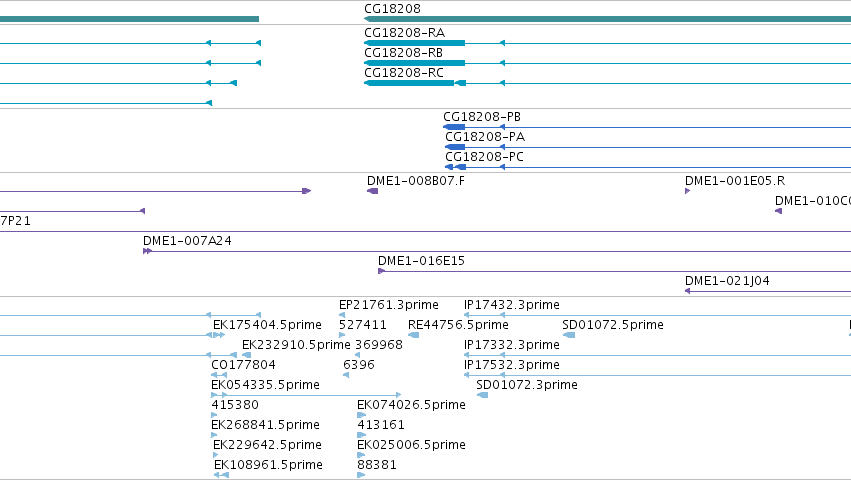Image resolution: width=851 pixels, height=480 pixels.
Task: Select the DME1-016E15 clone label
Action: click(422, 261)
